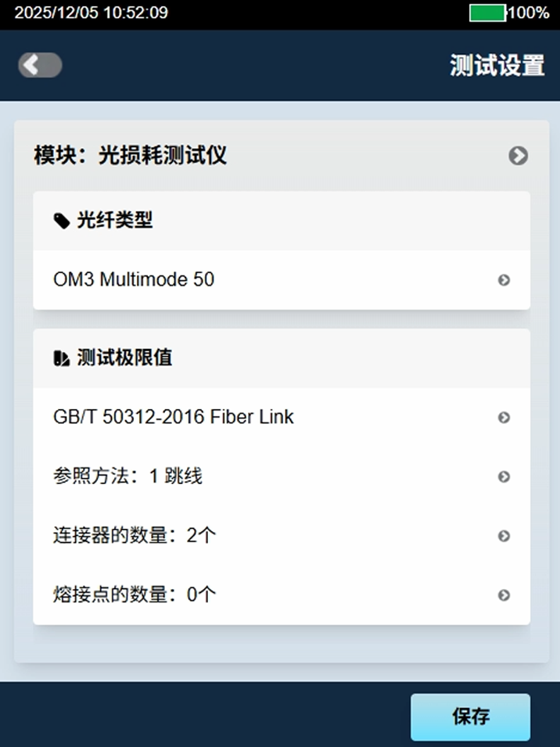Screen dimensions: 560x747
Task: Select the OM3 Multimode 50 fiber type
Action: (x=134, y=279)
